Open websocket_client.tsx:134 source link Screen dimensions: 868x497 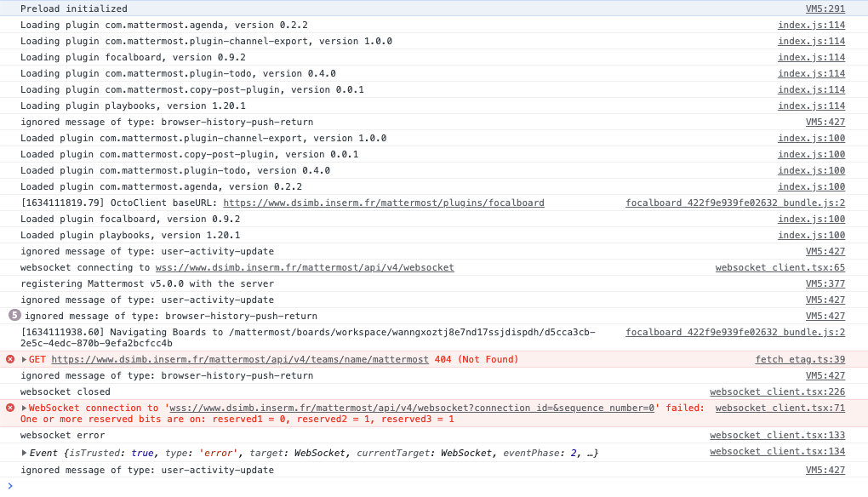(777, 452)
